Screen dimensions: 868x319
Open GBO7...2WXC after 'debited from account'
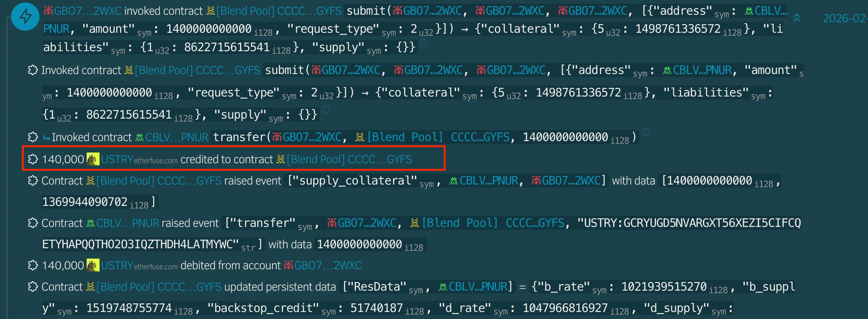[323, 265]
